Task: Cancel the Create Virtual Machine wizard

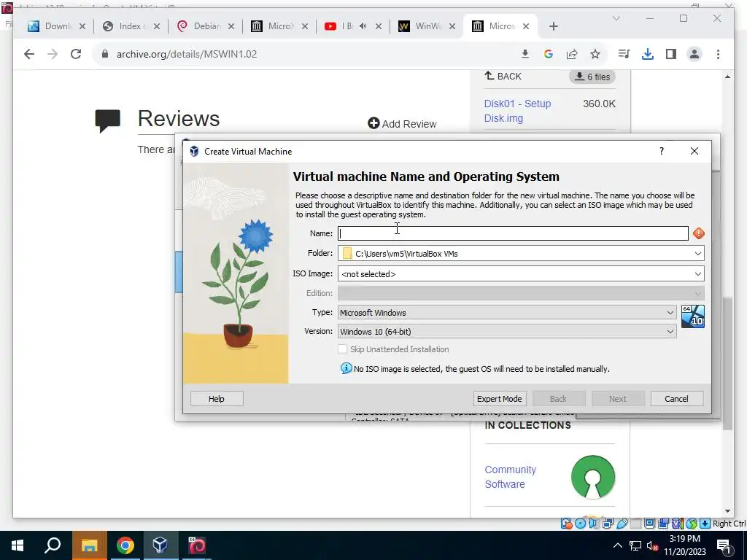Action: pyautogui.click(x=676, y=399)
